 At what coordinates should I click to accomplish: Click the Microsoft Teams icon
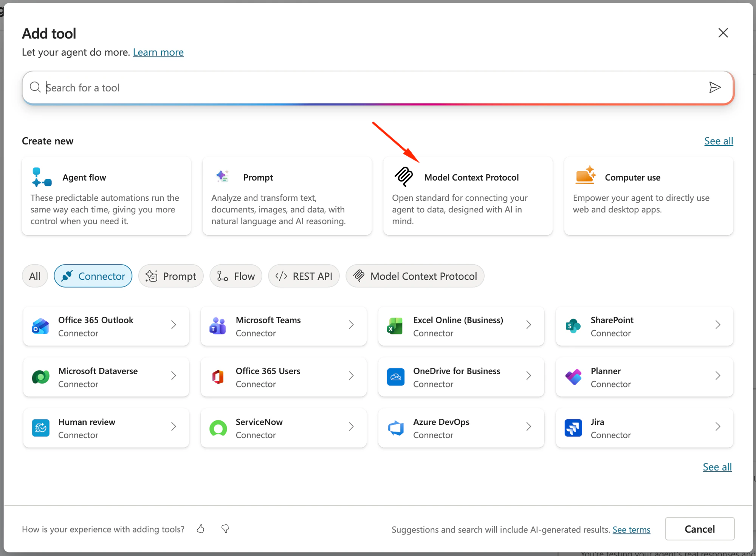click(218, 326)
